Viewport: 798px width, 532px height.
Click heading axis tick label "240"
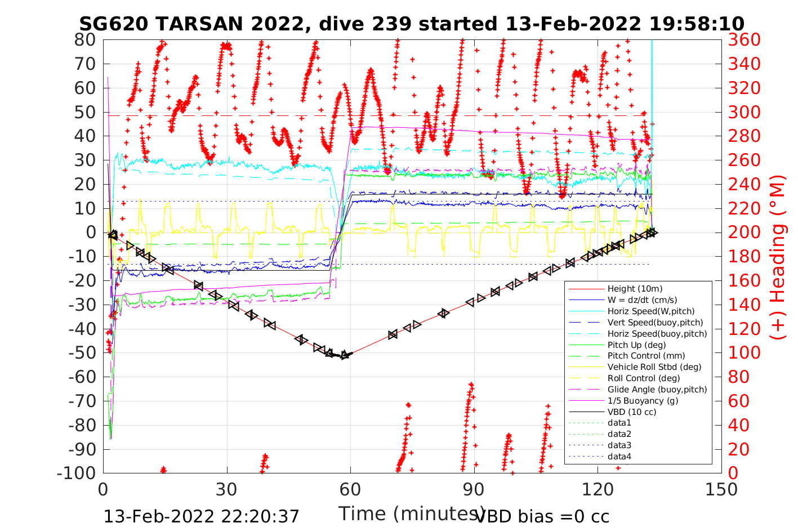tap(744, 184)
